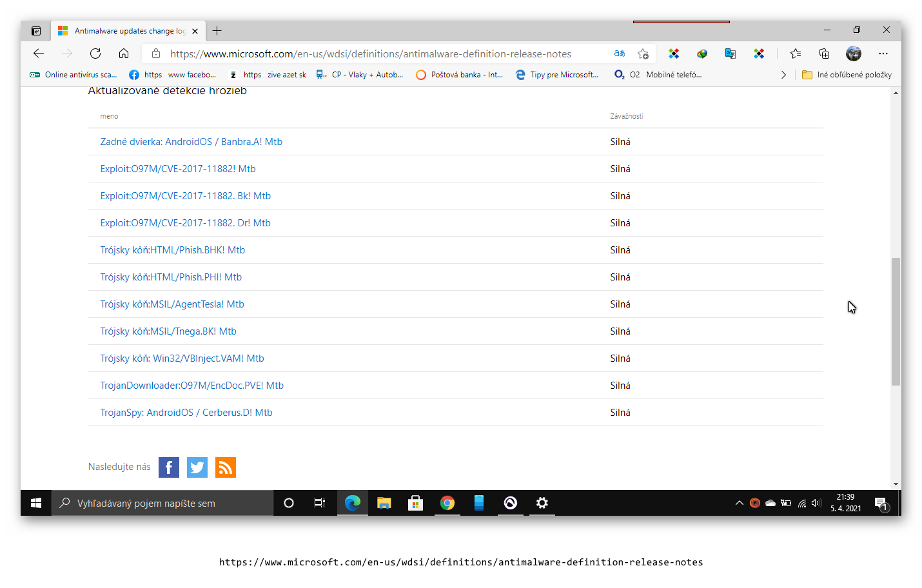Show hidden tray icons chevron
The image size is (922, 588).
740,503
